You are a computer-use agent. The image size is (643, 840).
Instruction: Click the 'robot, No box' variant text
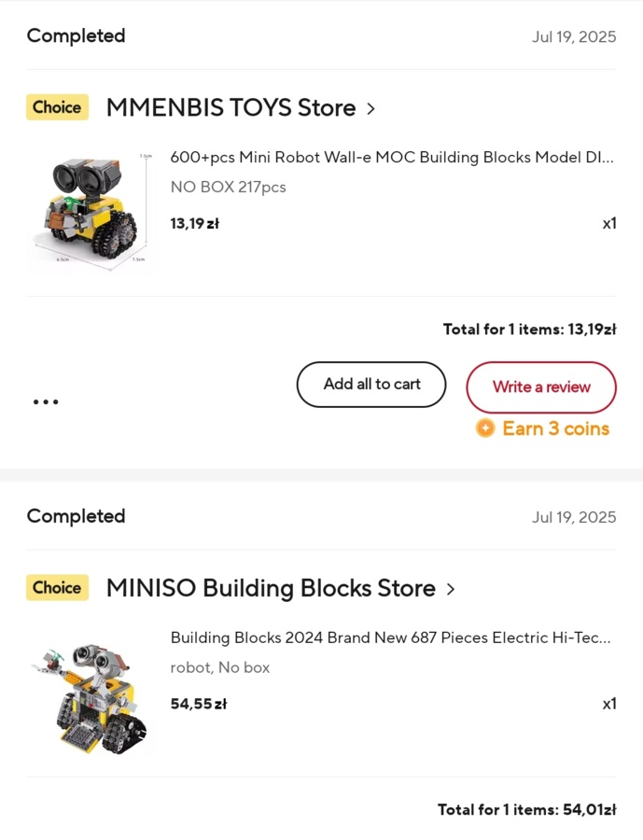(x=219, y=668)
